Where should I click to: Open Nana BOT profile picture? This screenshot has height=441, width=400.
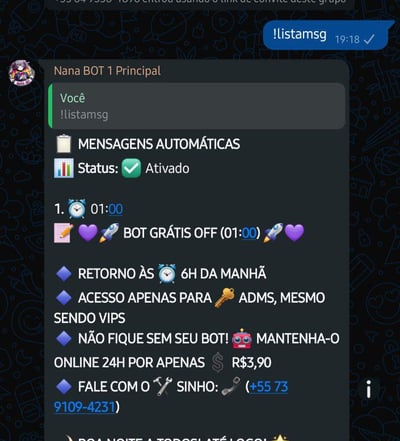click(22, 73)
